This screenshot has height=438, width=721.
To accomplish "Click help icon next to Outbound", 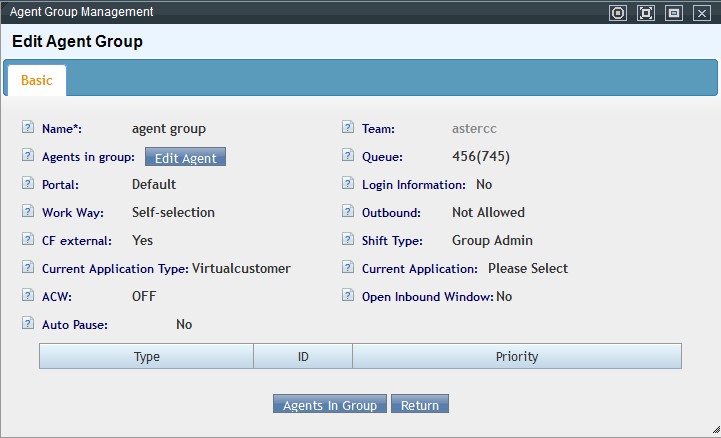I will [x=348, y=212].
